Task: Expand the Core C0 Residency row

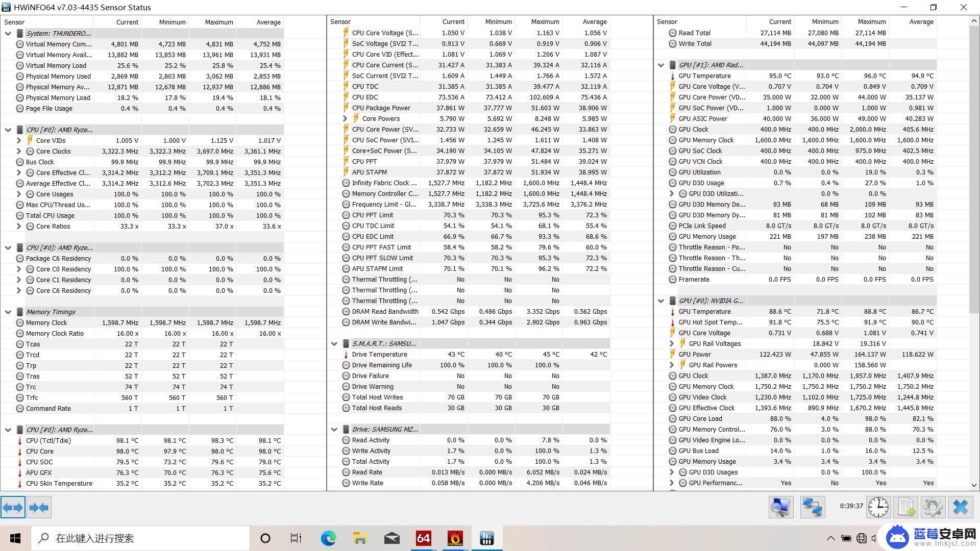Action: pos(19,269)
